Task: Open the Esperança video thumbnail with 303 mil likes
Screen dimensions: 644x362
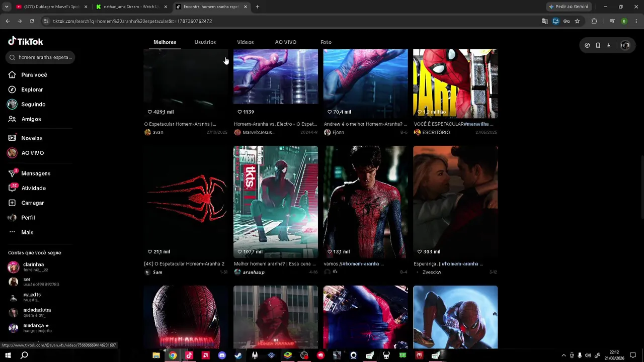Action: pyautogui.click(x=455, y=202)
